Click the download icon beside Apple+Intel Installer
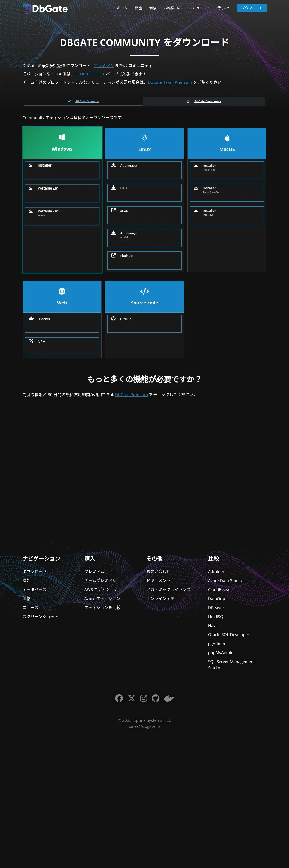 pyautogui.click(x=196, y=165)
